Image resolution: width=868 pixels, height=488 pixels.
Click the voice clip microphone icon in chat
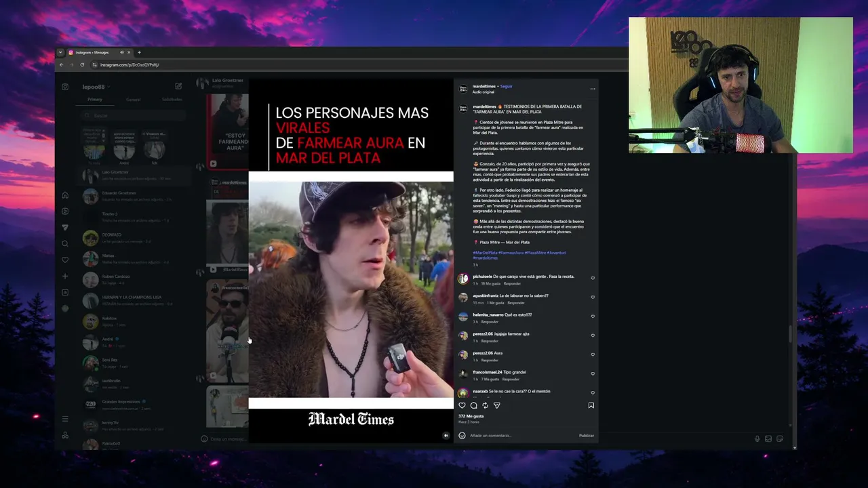click(x=757, y=439)
